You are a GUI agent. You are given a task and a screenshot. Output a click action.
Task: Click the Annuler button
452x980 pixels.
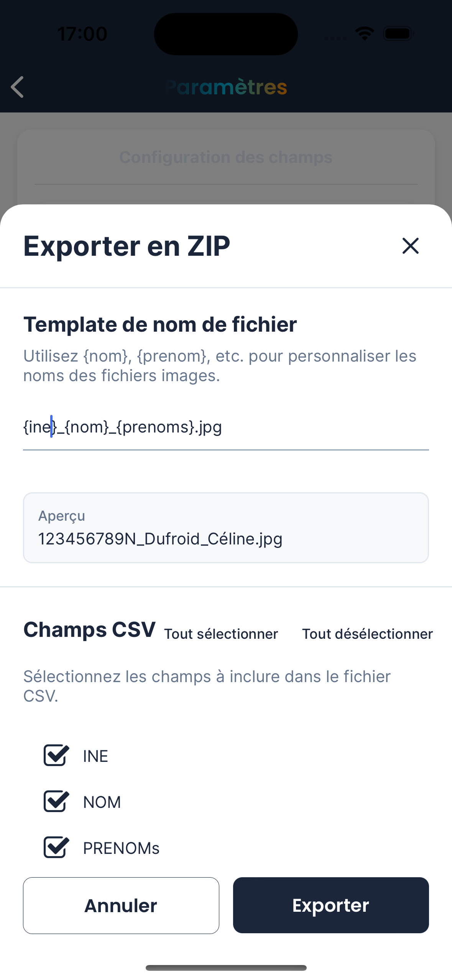click(121, 905)
